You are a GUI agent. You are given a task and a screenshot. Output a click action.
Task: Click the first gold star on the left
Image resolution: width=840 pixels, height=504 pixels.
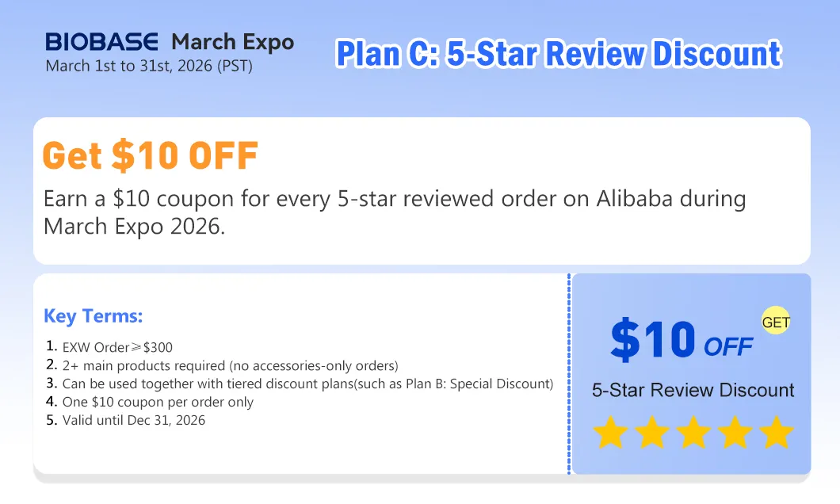pyautogui.click(x=610, y=433)
